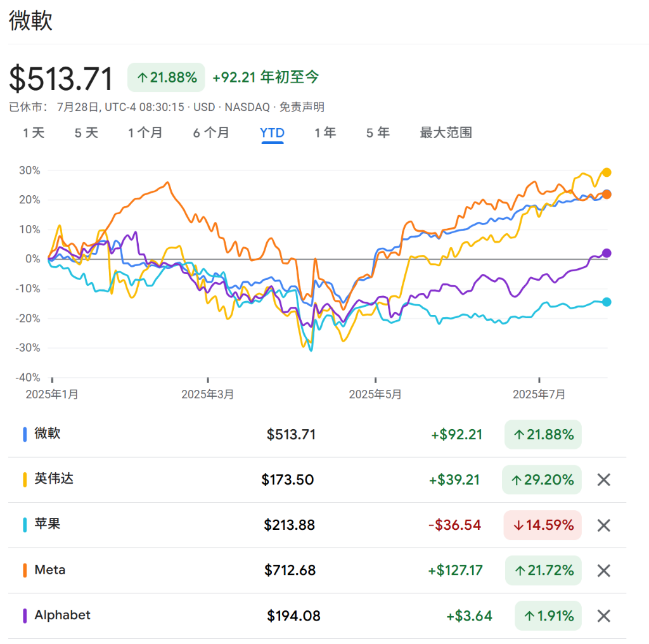Viewport: 649px width, 644px height.
Task: Click the $213.88 price value
Action: pos(289,525)
